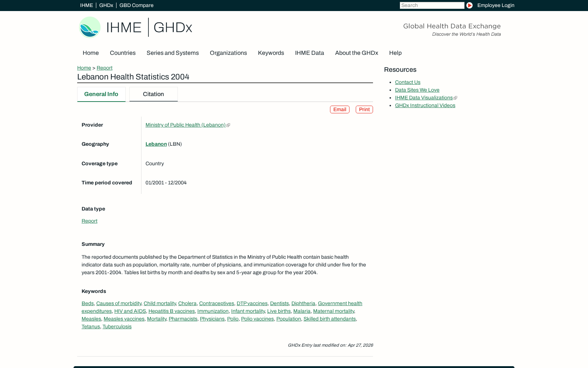Open Series and Systems menu
Image resolution: width=588 pixels, height=368 pixels.
coord(173,53)
